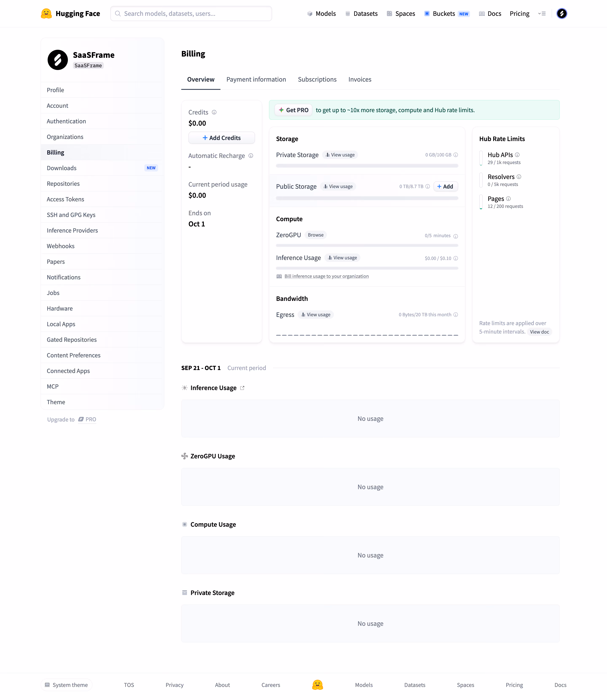Click Add button for Public Storage
This screenshot has height=700, width=607.
(x=445, y=186)
